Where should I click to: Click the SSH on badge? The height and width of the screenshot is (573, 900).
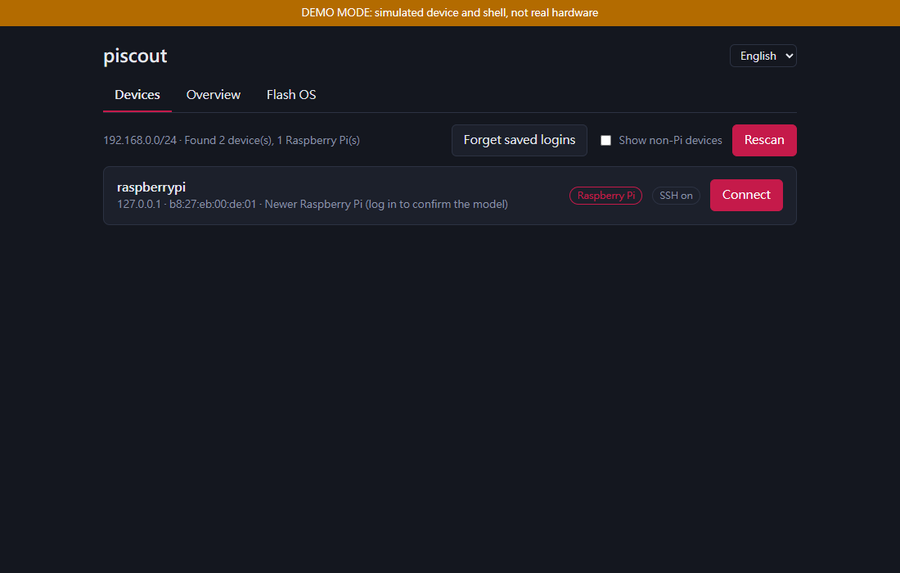click(x=676, y=196)
